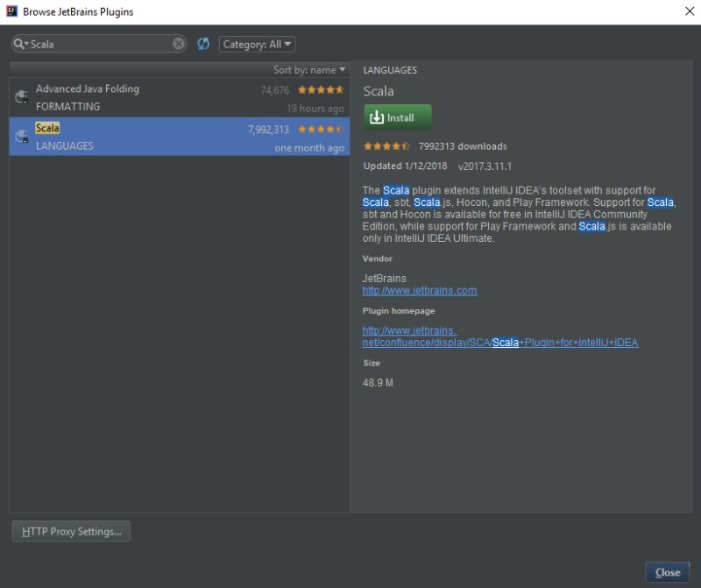Open the Category: All dropdown
The image size is (701, 588).
click(258, 43)
